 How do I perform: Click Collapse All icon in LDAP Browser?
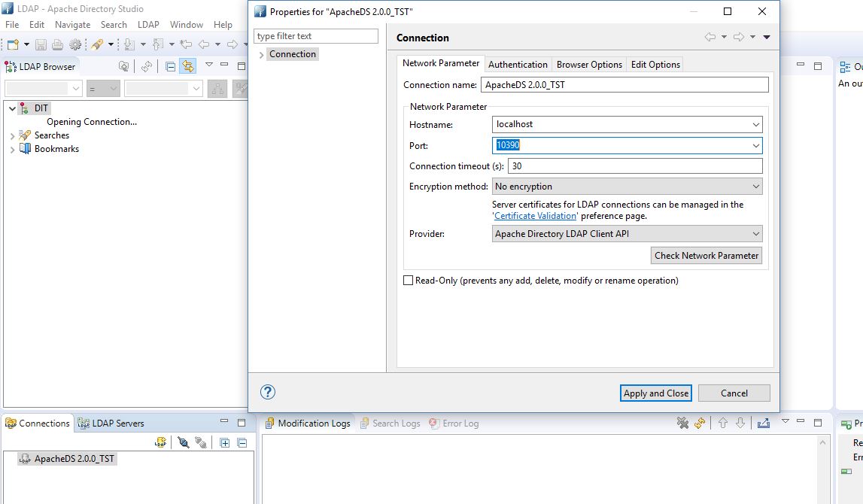coord(171,66)
